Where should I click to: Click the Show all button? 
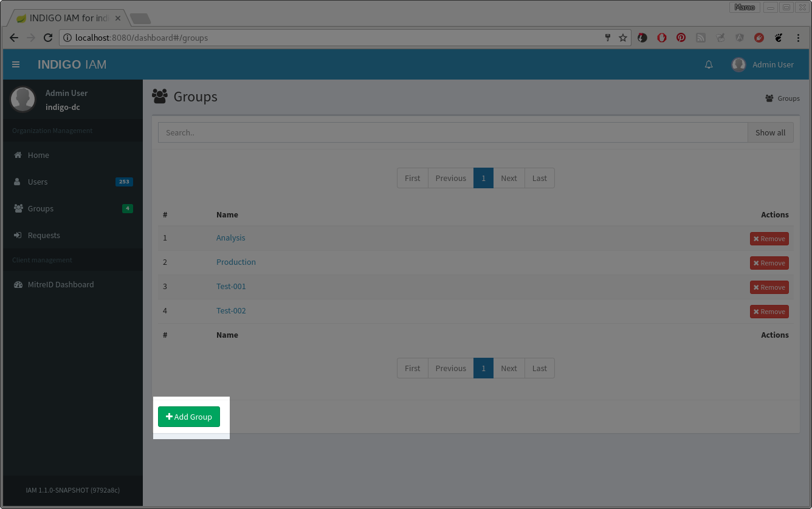coord(770,132)
